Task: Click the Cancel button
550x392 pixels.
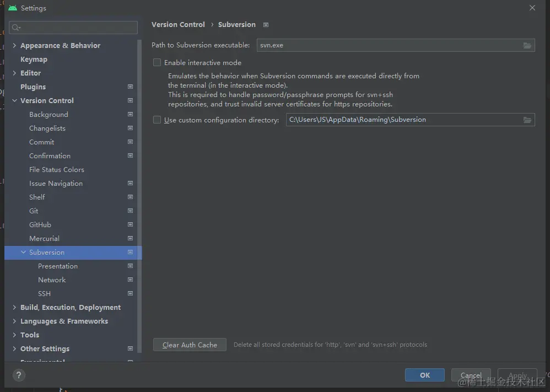Action: [471, 375]
